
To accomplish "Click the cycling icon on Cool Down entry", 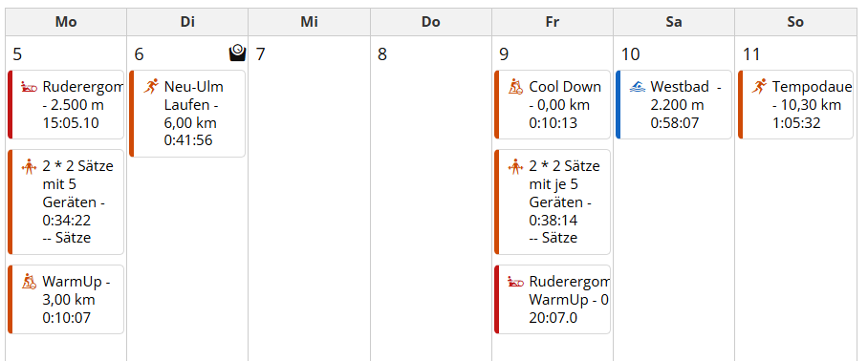I will [x=516, y=87].
